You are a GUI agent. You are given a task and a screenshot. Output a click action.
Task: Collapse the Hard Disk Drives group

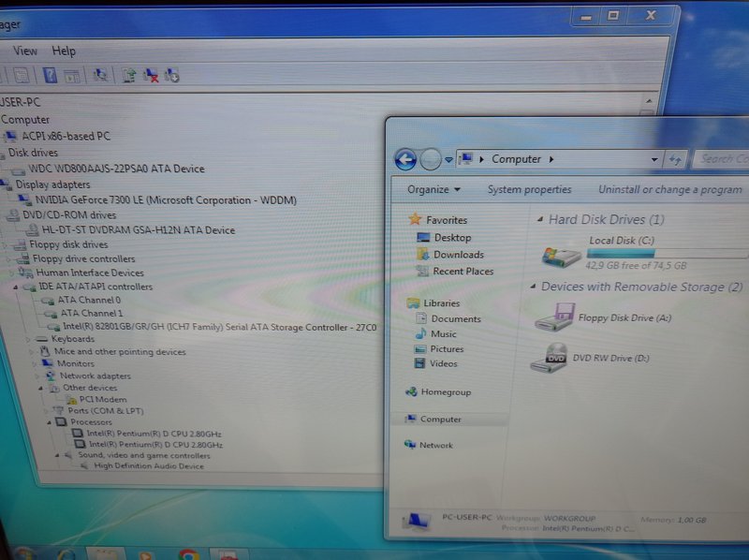point(540,220)
